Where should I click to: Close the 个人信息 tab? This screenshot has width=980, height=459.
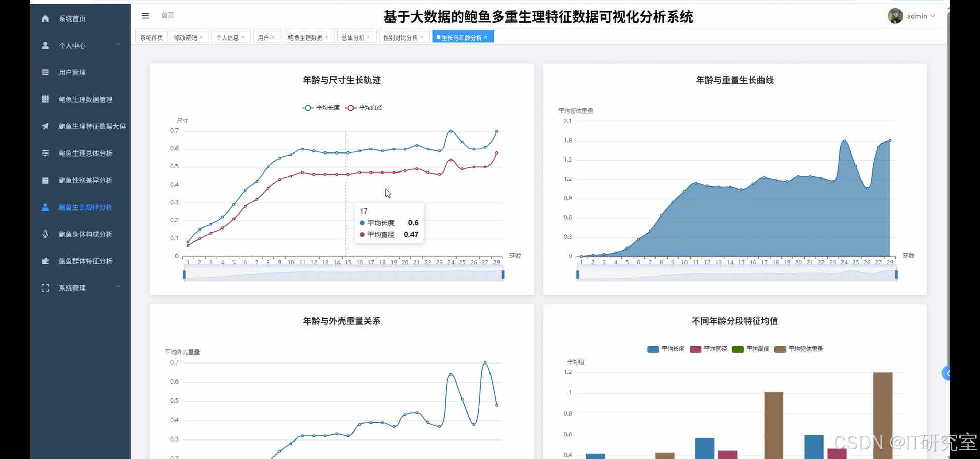(243, 37)
